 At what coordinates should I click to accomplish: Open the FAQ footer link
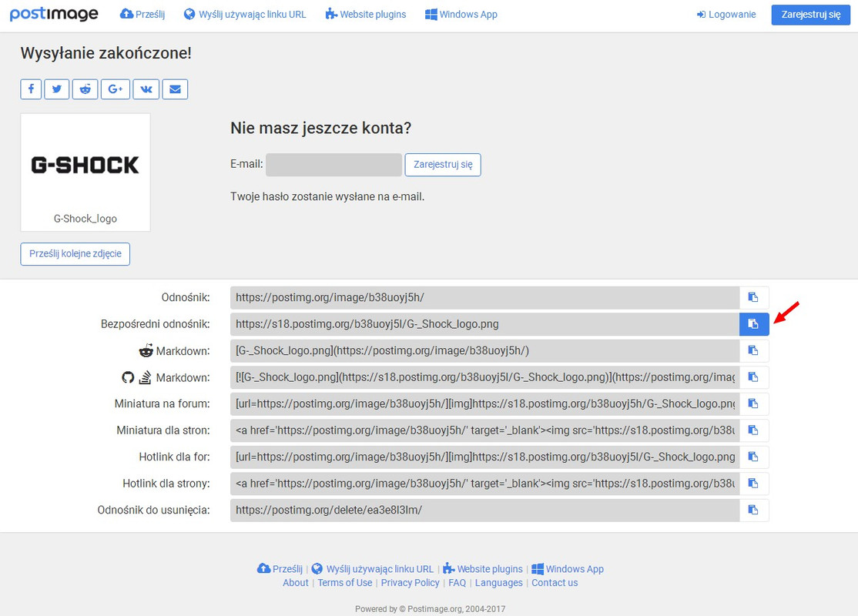(x=457, y=583)
